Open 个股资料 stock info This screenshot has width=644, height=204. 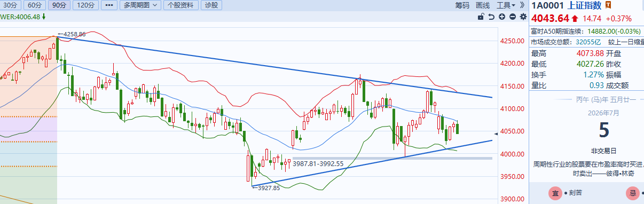pyautogui.click(x=182, y=5)
